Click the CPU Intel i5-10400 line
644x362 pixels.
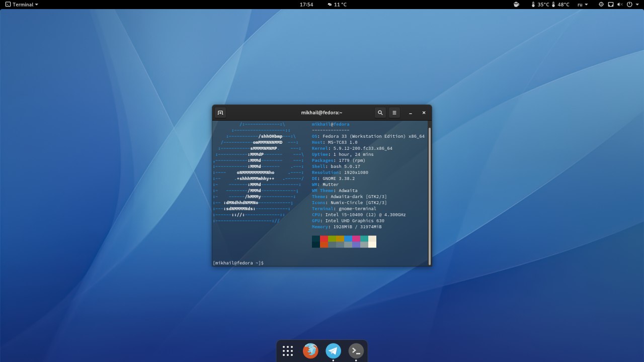(x=359, y=215)
